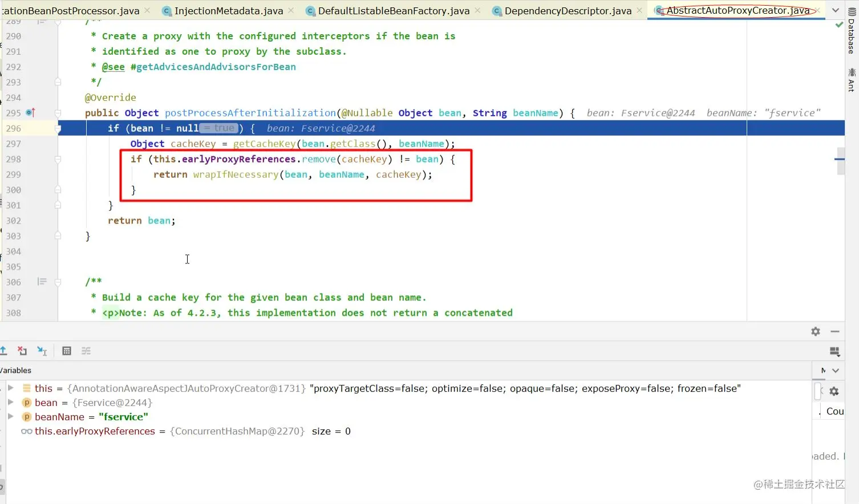Screen dimensions: 859x504
Task: Click the earlyProxyReferences field in code
Action: pos(239,159)
